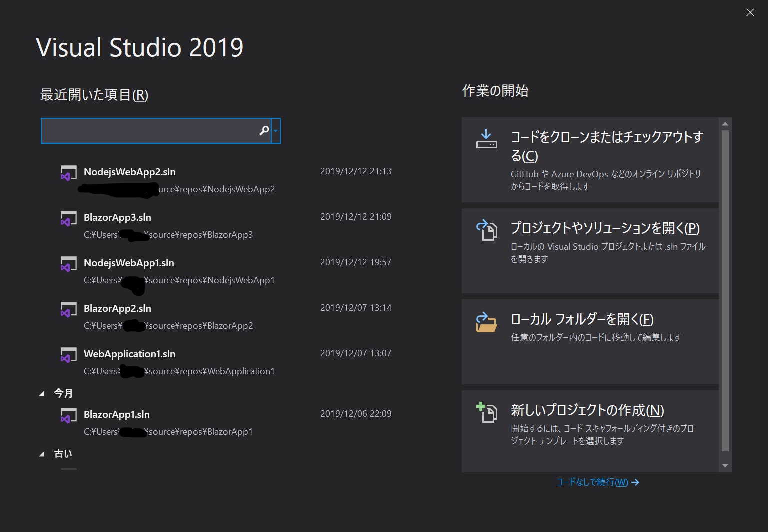
Task: Click the 古い group label
Action: point(63,454)
